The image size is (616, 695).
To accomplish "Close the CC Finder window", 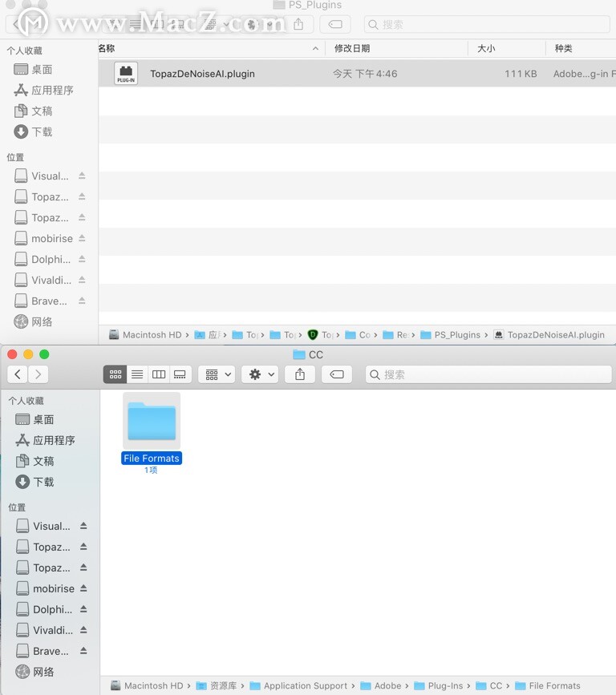I will click(12, 354).
